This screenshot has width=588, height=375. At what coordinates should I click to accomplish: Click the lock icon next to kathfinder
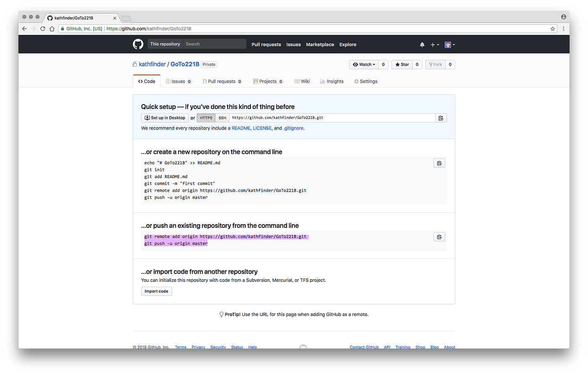[135, 64]
